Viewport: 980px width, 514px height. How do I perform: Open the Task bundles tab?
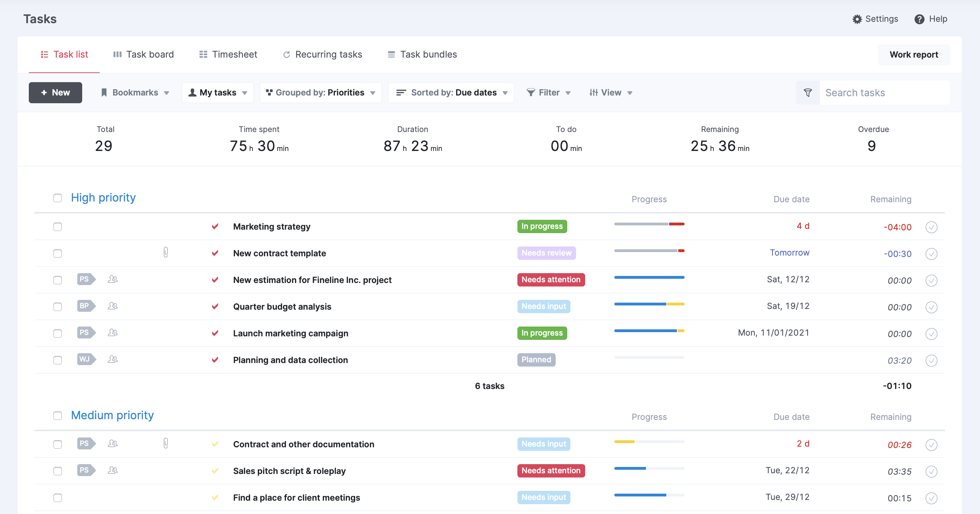coord(422,54)
